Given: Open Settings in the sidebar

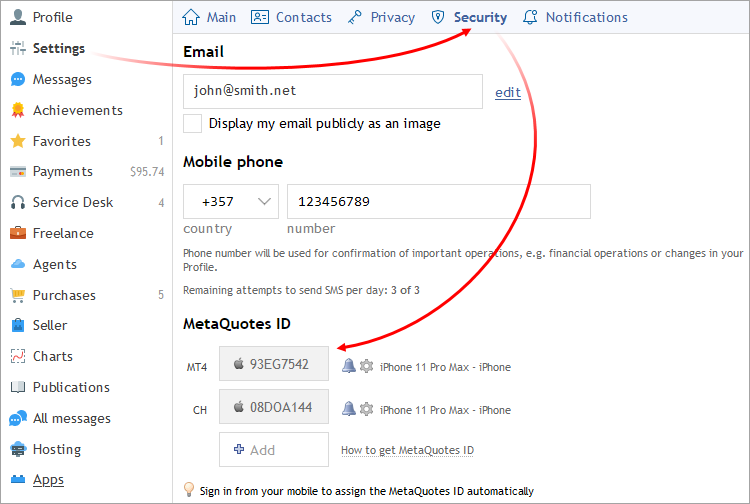Looking at the screenshot, I should pyautogui.click(x=58, y=48).
